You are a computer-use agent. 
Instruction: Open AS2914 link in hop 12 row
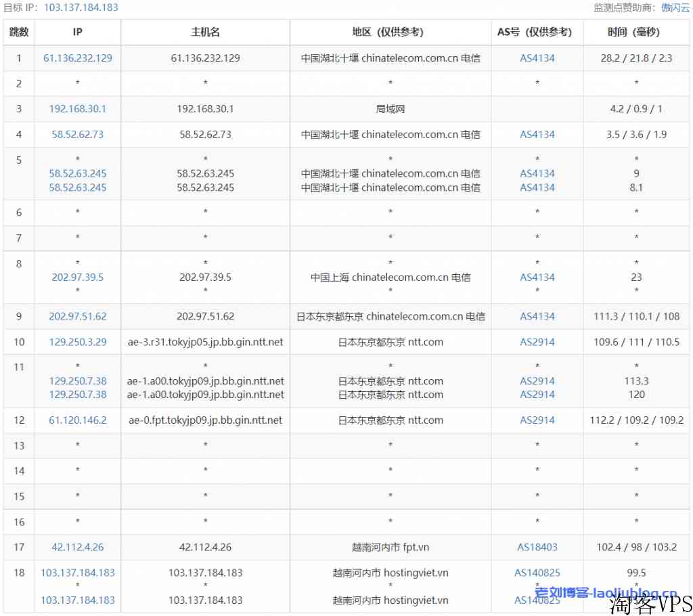click(x=537, y=420)
